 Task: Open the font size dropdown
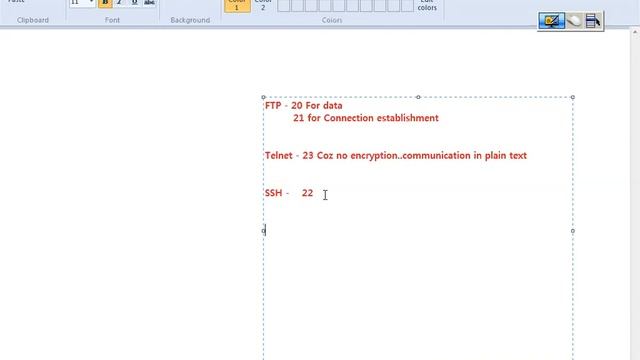tap(91, 3)
